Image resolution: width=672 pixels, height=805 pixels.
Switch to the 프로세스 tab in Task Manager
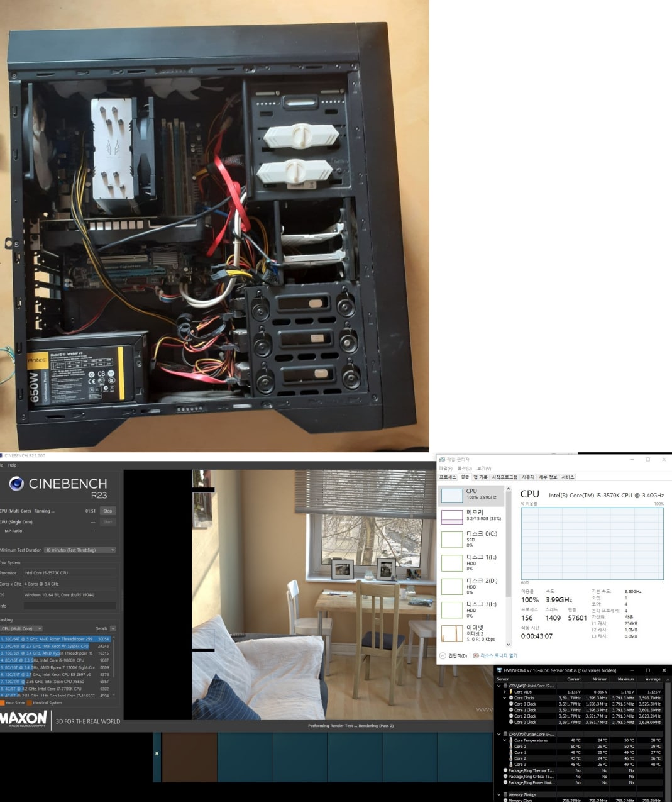(448, 477)
